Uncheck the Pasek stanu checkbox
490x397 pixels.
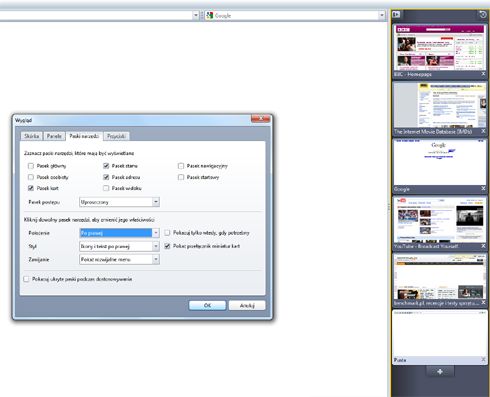[x=106, y=166]
